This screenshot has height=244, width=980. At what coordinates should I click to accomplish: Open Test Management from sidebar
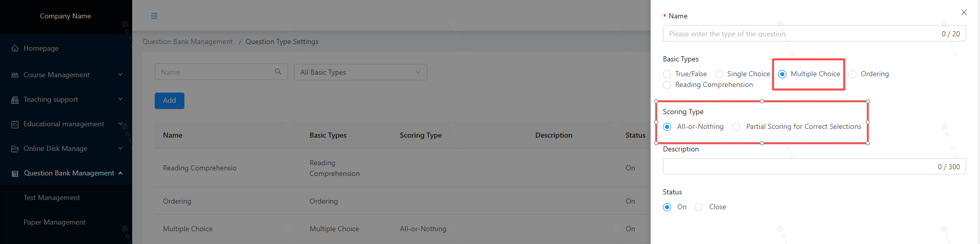(x=52, y=197)
